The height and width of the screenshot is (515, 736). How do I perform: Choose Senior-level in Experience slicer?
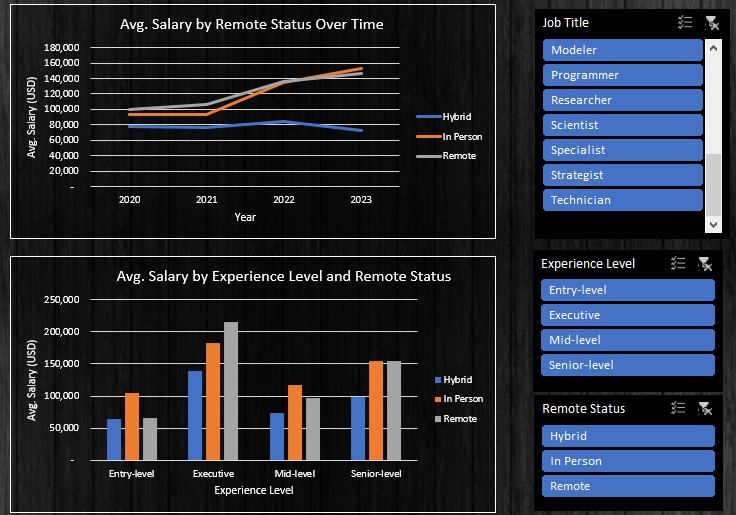(628, 365)
